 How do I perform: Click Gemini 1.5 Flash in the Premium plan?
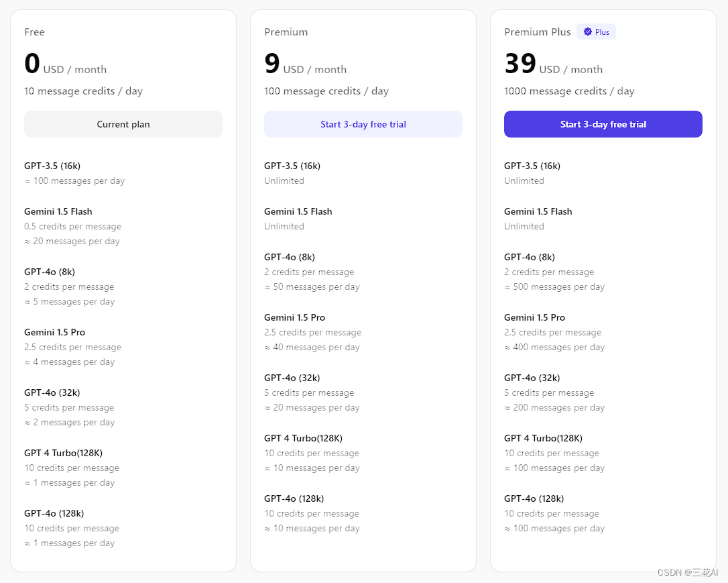tap(298, 211)
